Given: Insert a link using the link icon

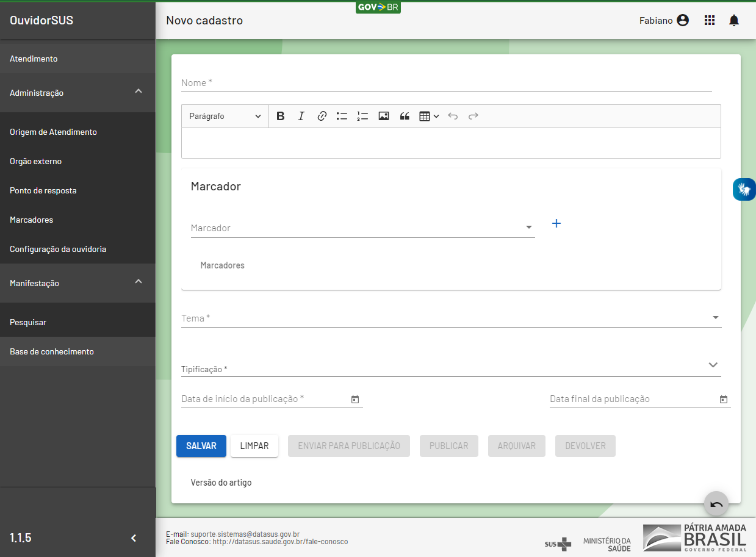Looking at the screenshot, I should [x=322, y=116].
